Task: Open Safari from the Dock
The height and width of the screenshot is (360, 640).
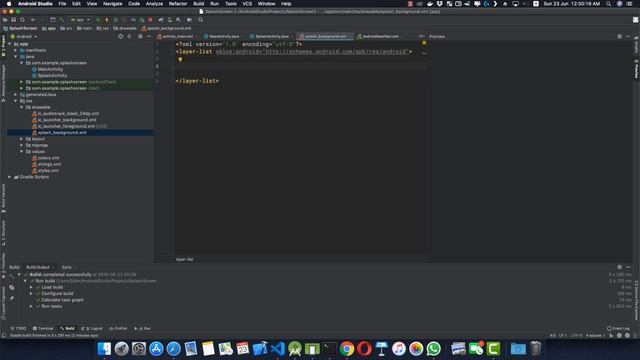Action: (173, 349)
